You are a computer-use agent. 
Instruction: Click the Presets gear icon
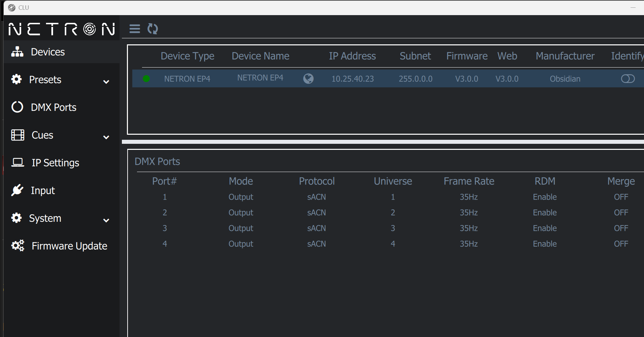click(x=16, y=79)
